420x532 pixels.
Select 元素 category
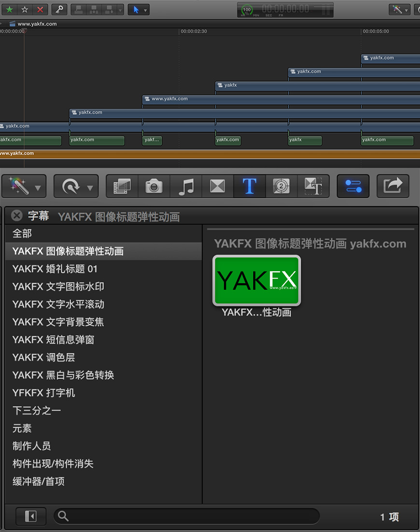coord(103,428)
